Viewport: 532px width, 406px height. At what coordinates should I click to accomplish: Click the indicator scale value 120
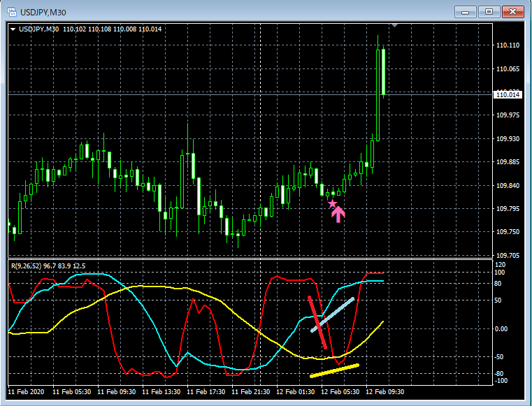coord(500,265)
